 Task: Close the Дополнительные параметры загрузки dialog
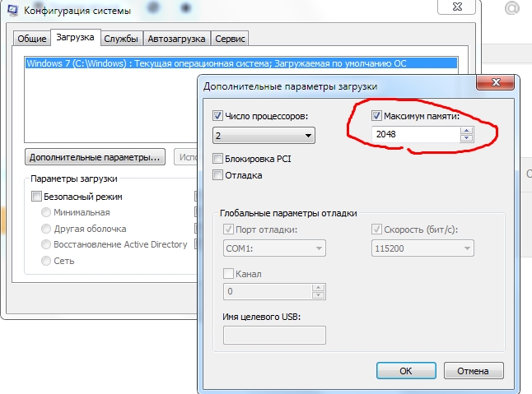pos(496,82)
